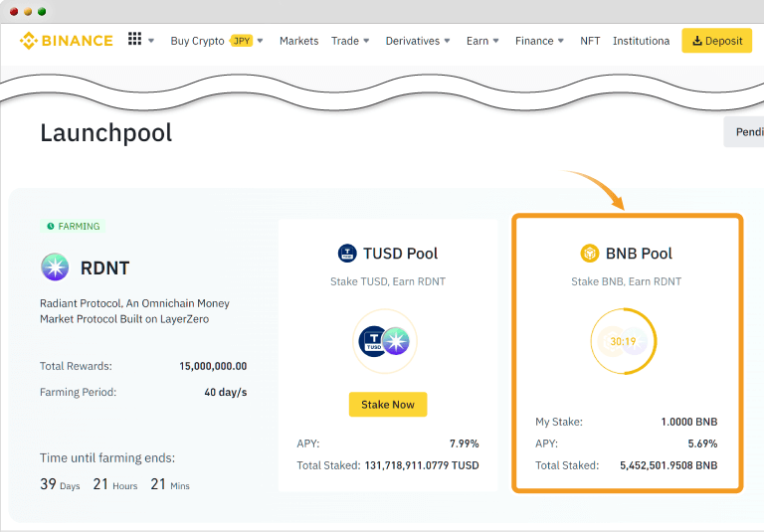Open the Binance logo home link
Screen dimensions: 764x532
(67, 41)
